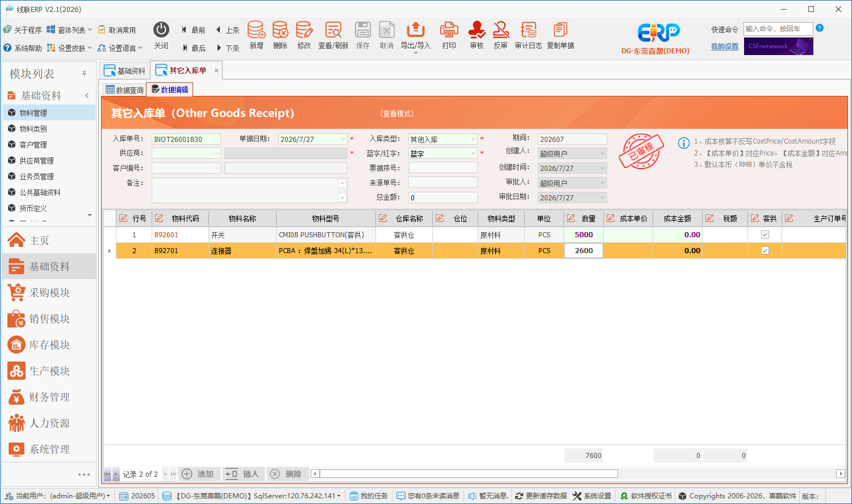The image size is (852, 504).
Task: Toggle 客供 checkbox in row 2
Action: 765,250
